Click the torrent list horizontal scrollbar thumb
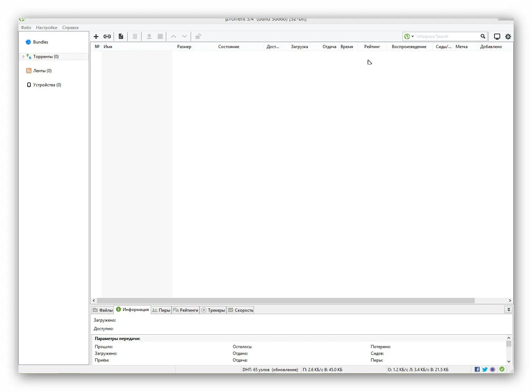532x392 pixels. 285,300
